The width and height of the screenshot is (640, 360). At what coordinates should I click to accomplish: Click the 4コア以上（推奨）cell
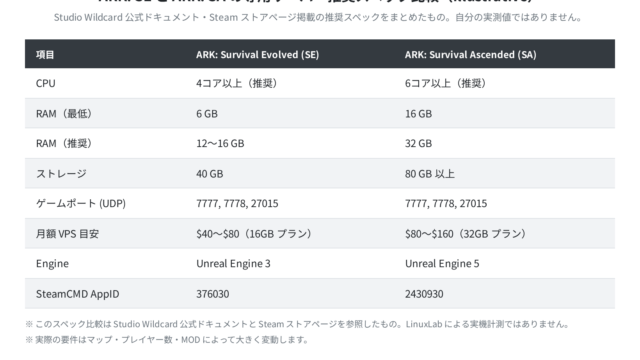(238, 83)
